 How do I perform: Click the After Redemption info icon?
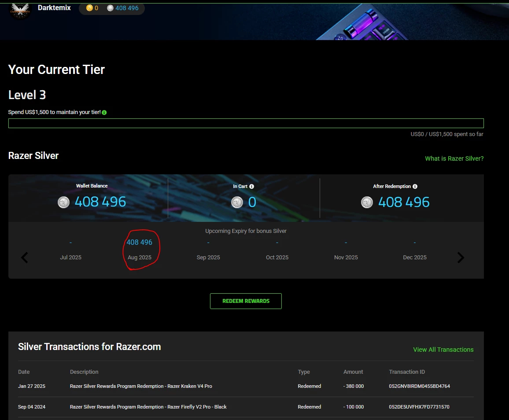[x=415, y=186]
